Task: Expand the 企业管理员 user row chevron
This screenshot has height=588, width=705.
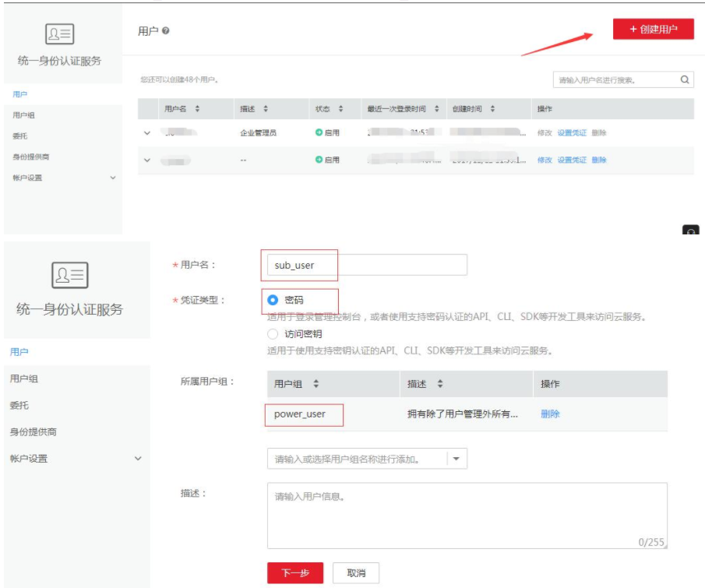Action: (x=147, y=133)
